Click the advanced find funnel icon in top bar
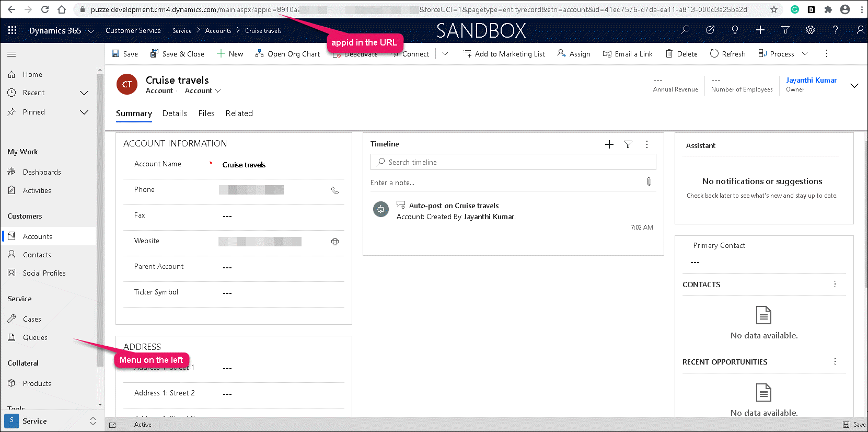The height and width of the screenshot is (432, 868). pyautogui.click(x=785, y=30)
